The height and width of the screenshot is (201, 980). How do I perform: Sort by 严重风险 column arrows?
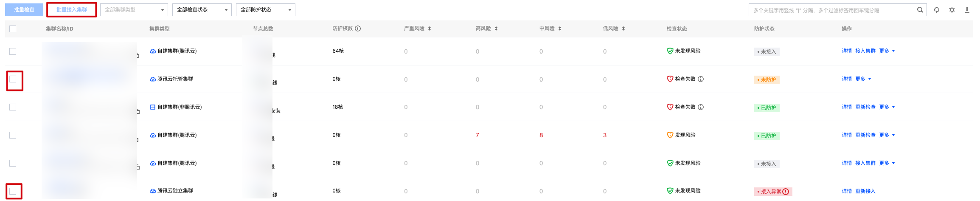[430, 28]
